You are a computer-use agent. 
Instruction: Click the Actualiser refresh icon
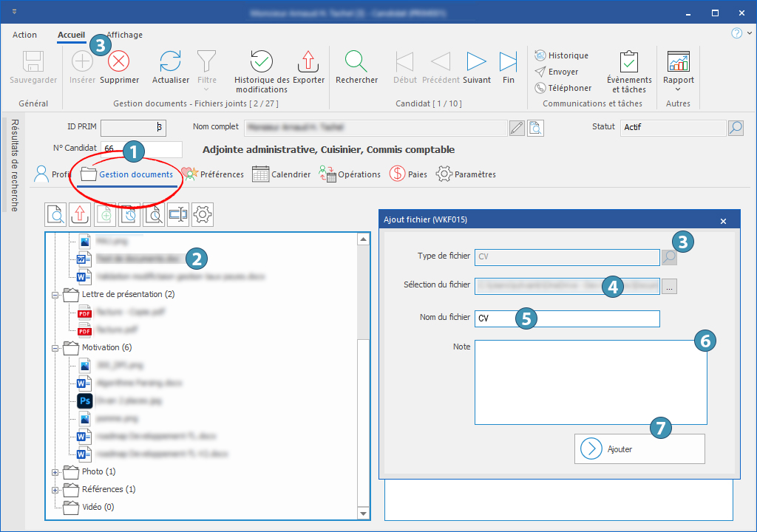coord(171,61)
